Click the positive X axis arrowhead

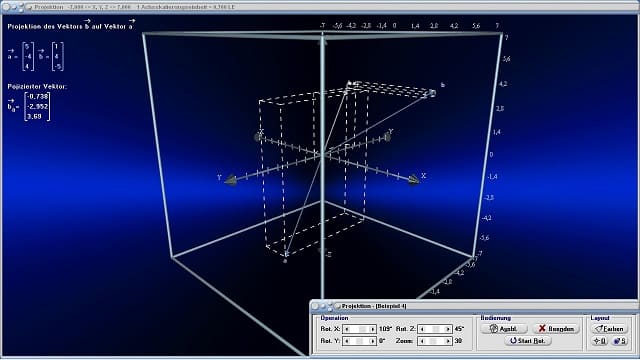pyautogui.click(x=413, y=180)
